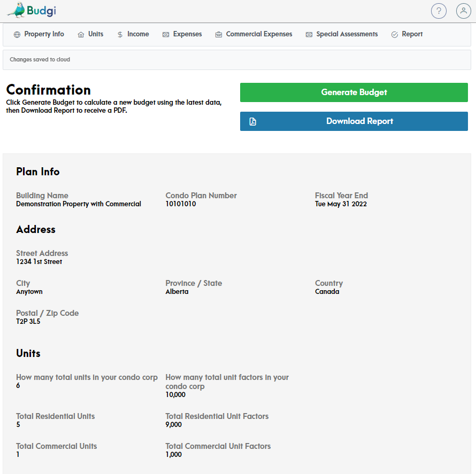Image resolution: width=476 pixels, height=474 pixels.
Task: Open the user account profile icon
Action: click(463, 11)
